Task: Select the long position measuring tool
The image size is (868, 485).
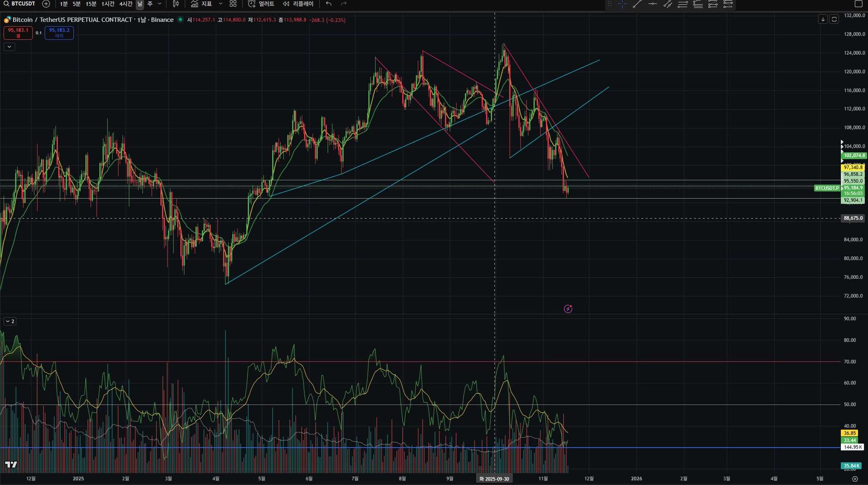Action: click(x=728, y=4)
